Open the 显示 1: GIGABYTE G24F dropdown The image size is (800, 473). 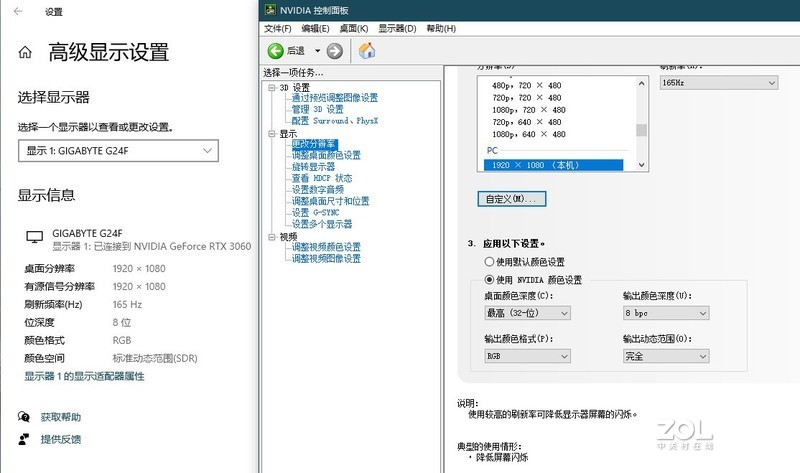point(118,151)
